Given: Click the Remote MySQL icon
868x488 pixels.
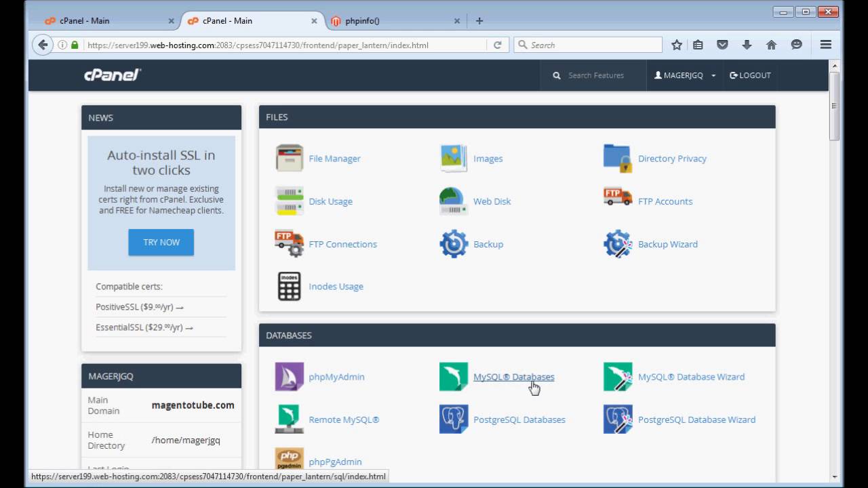Looking at the screenshot, I should (290, 419).
